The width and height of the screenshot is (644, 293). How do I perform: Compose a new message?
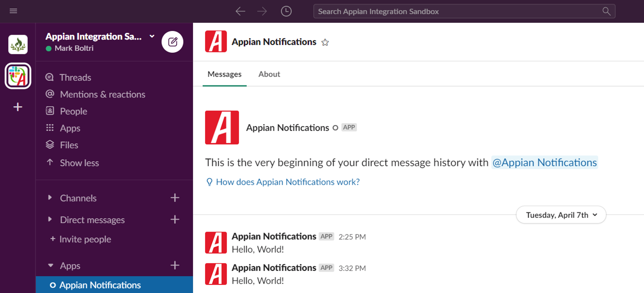click(x=172, y=42)
